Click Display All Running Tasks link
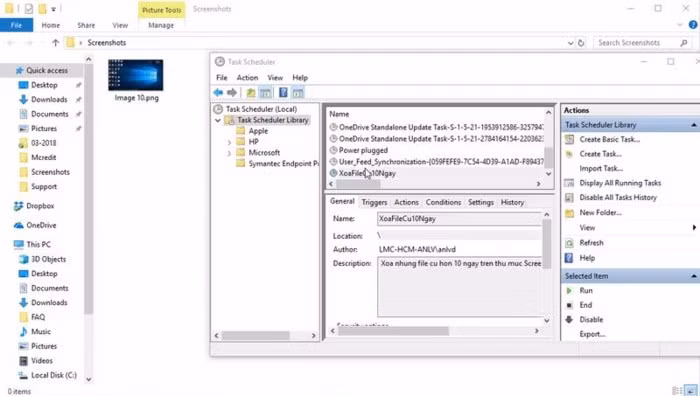700x396 pixels. pyautogui.click(x=620, y=183)
